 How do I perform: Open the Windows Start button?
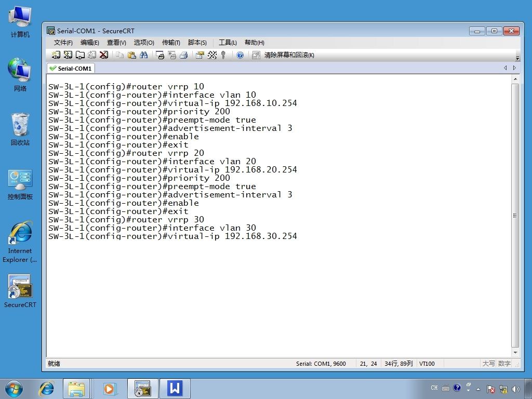[14, 389]
